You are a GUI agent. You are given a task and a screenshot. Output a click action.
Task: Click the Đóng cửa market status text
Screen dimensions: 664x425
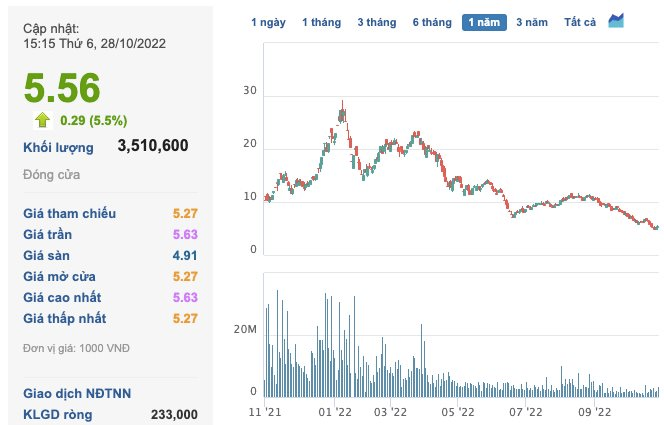[x=52, y=175]
